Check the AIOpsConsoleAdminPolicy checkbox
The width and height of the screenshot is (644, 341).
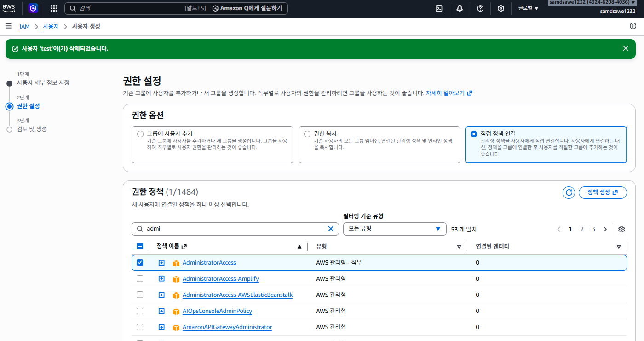tap(140, 311)
